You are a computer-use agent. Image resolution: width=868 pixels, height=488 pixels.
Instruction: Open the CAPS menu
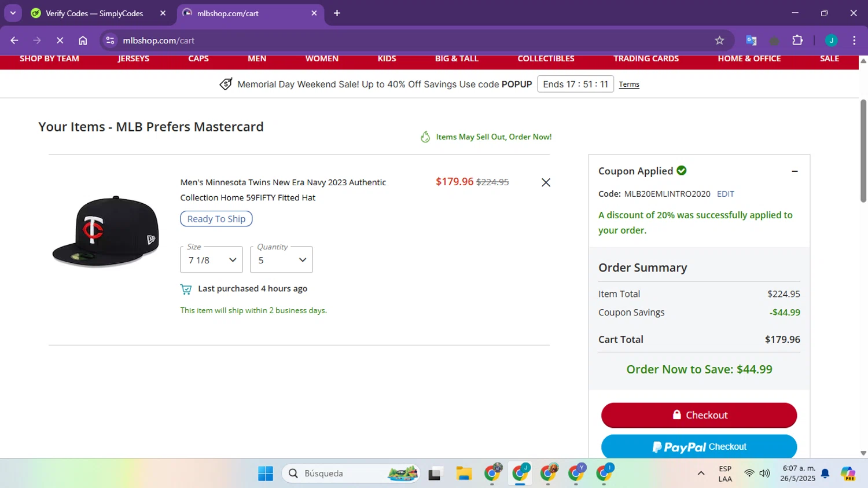(198, 58)
